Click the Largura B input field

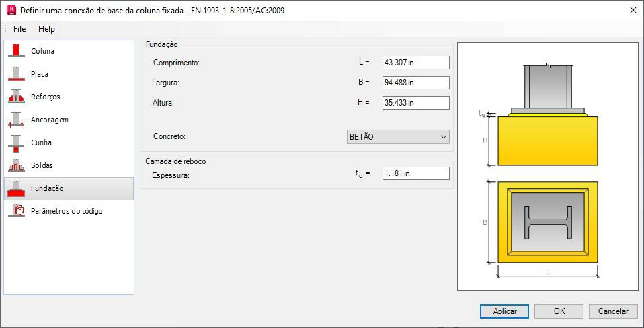coord(415,83)
